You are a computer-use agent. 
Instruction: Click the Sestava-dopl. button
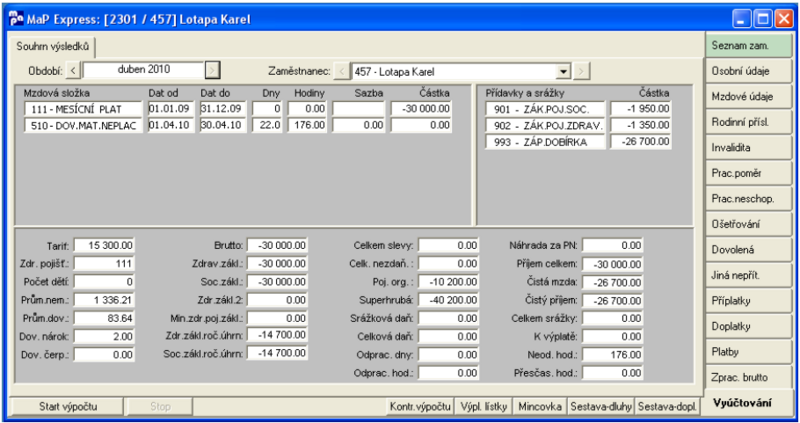pos(667,407)
